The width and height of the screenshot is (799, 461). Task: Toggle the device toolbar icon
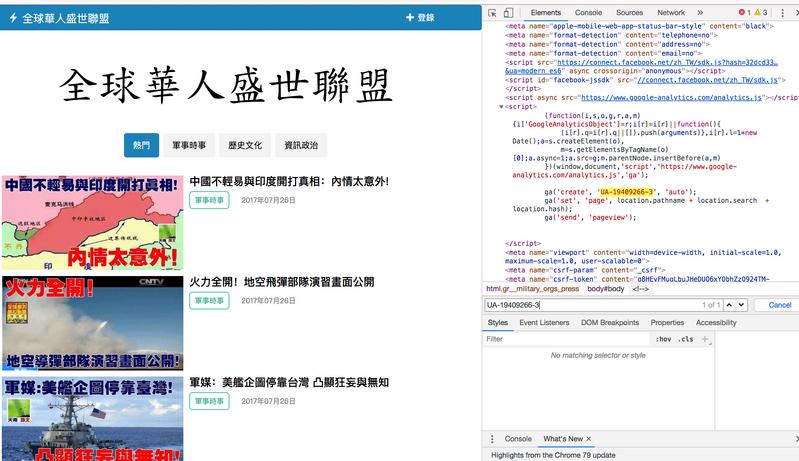tap(508, 13)
